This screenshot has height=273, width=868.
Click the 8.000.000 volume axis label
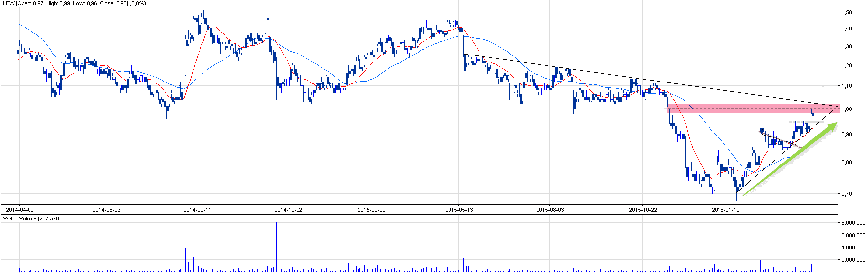pyautogui.click(x=853, y=223)
